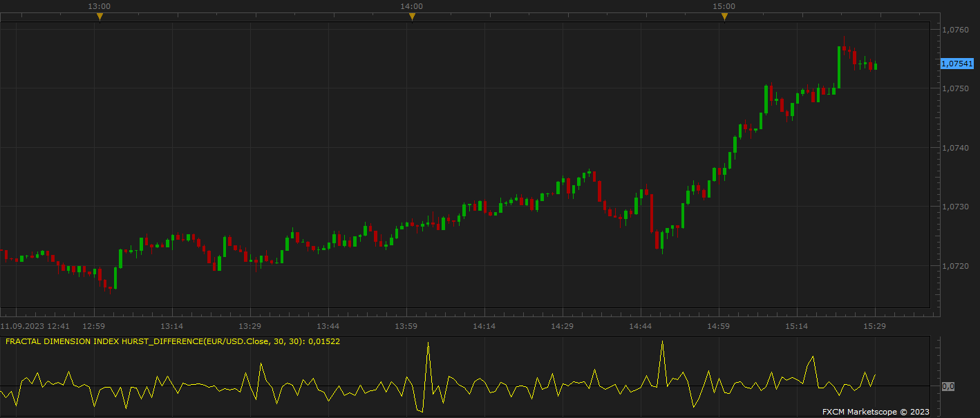Click the 14:00 label on top axis
The height and width of the screenshot is (418, 980).
[412, 6]
